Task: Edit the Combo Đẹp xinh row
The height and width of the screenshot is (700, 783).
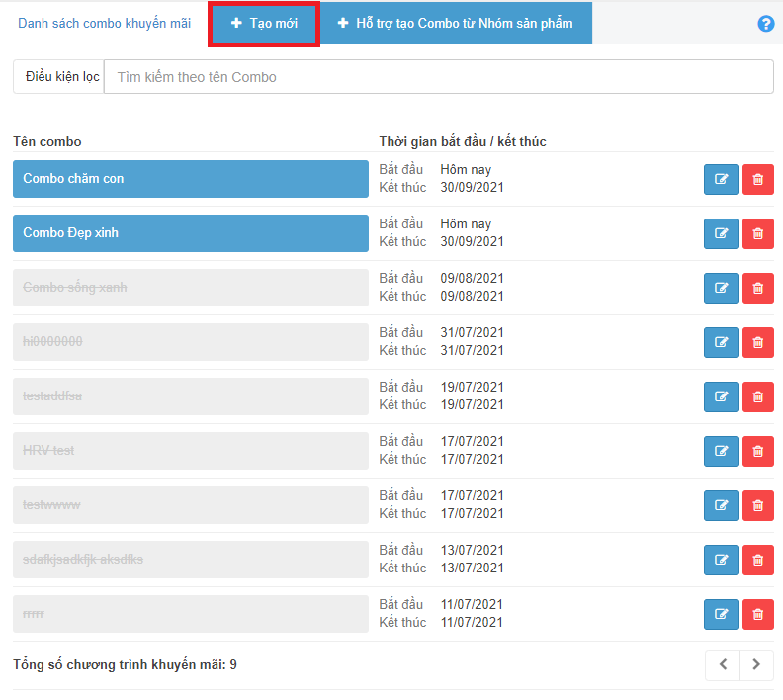Action: point(721,233)
